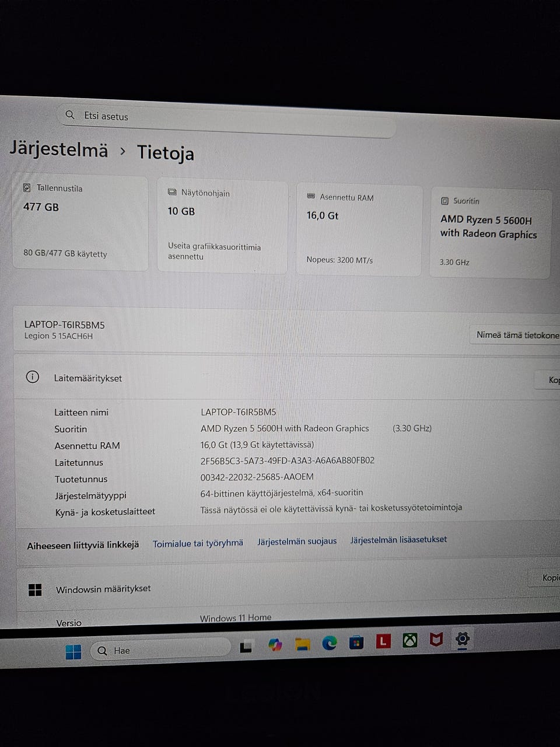Click the Laitteen nimi label

(x=81, y=412)
